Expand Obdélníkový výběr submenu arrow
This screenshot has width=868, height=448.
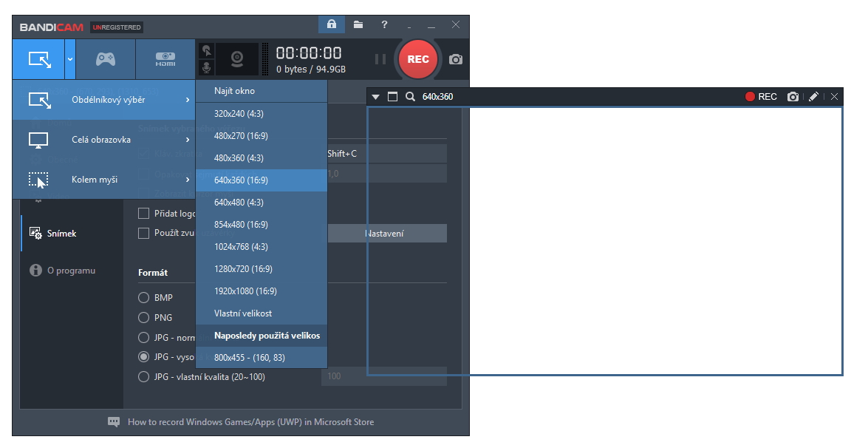[x=188, y=100]
